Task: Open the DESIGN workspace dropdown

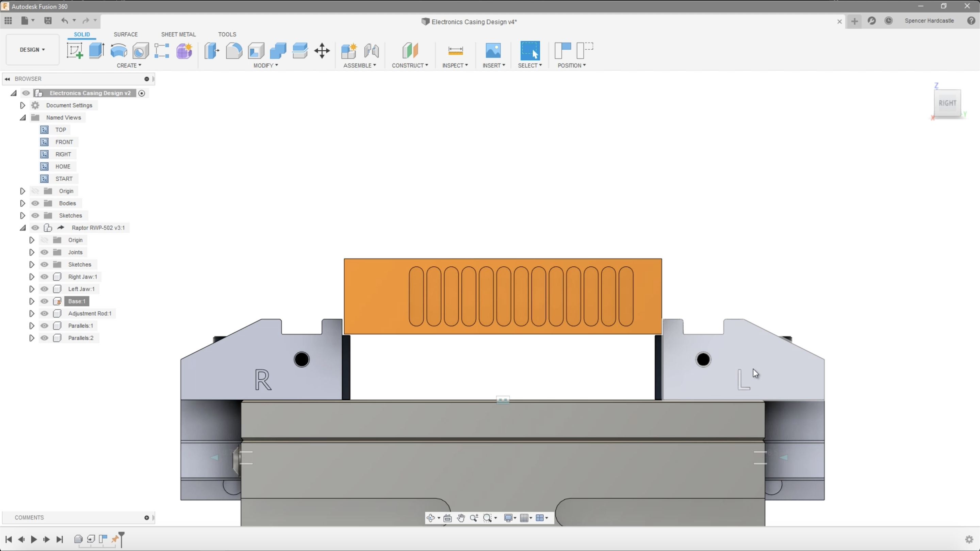Action: (32, 50)
